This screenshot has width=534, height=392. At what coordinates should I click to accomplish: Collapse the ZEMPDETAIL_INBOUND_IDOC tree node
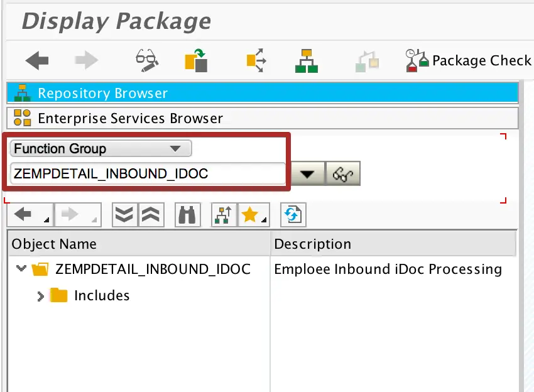pos(21,268)
